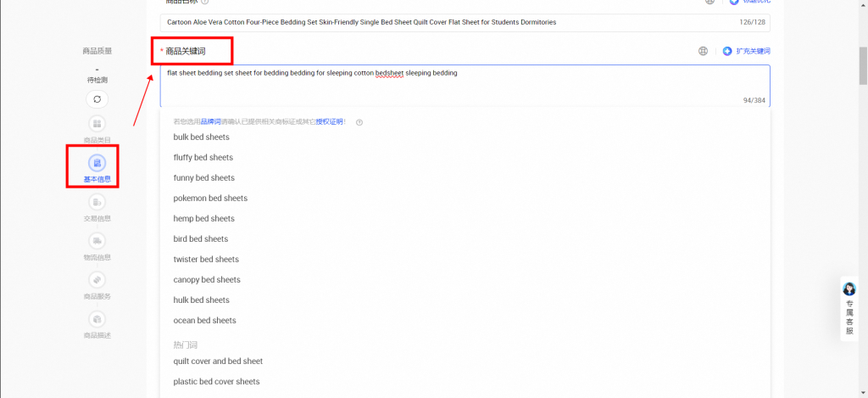868x398 pixels.
Task: Select 'bulk bed sheets' from suggestions
Action: 201,137
